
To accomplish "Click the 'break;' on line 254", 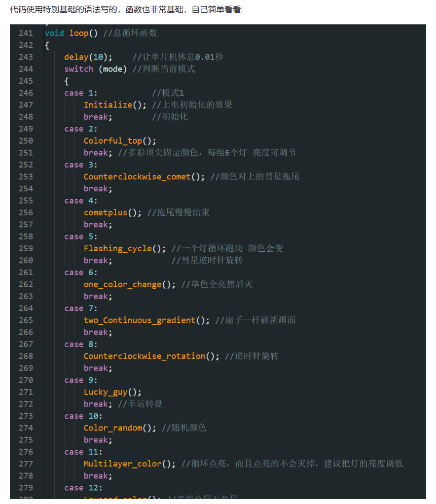I will (98, 189).
